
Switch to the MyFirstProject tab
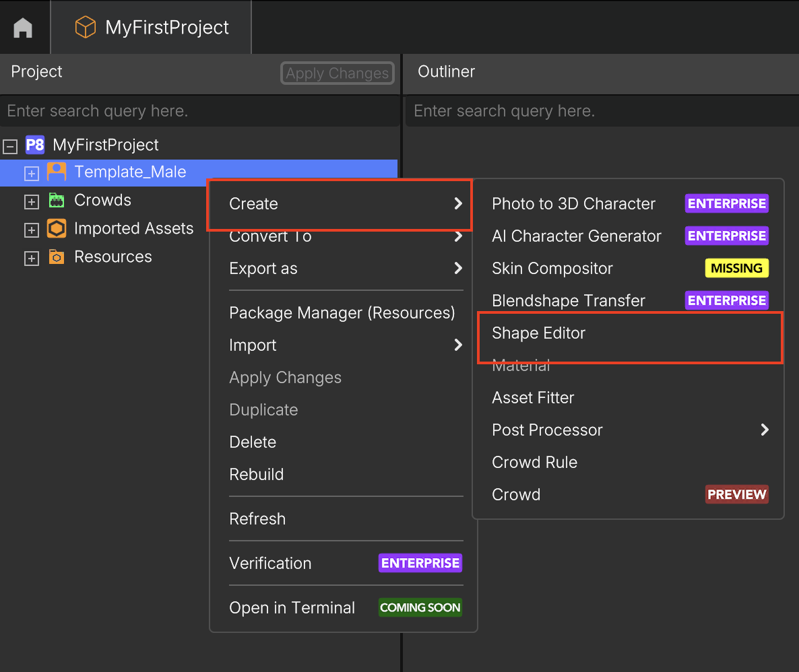coord(152,27)
